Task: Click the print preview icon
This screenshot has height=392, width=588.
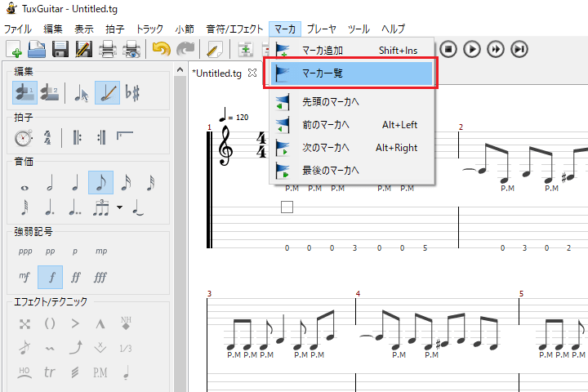Action: 131,50
